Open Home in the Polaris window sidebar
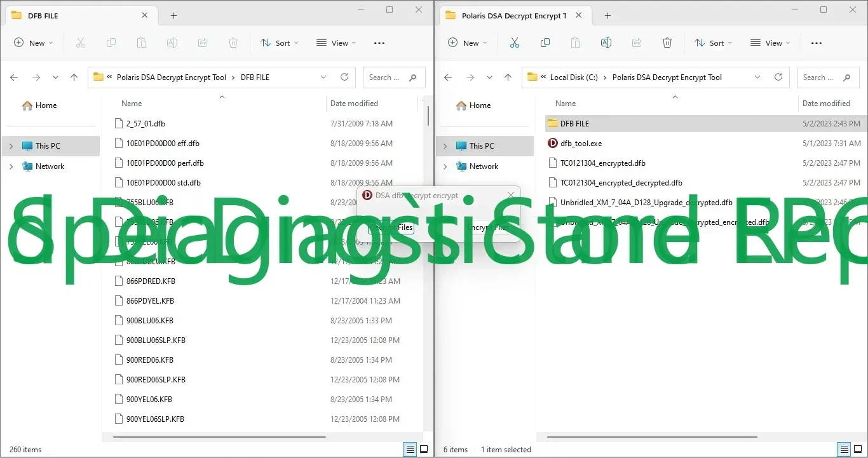Viewport: 868px width, 458px height. pyautogui.click(x=473, y=105)
